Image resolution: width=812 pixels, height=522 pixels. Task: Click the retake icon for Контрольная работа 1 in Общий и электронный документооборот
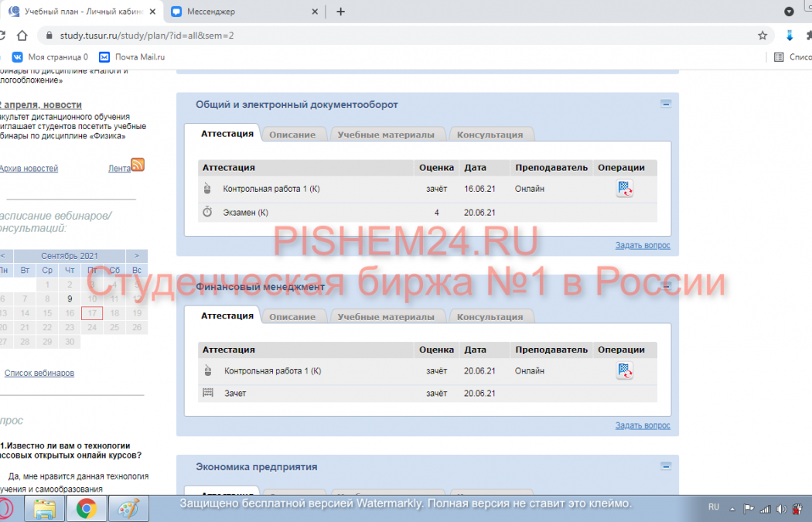pyautogui.click(x=624, y=188)
